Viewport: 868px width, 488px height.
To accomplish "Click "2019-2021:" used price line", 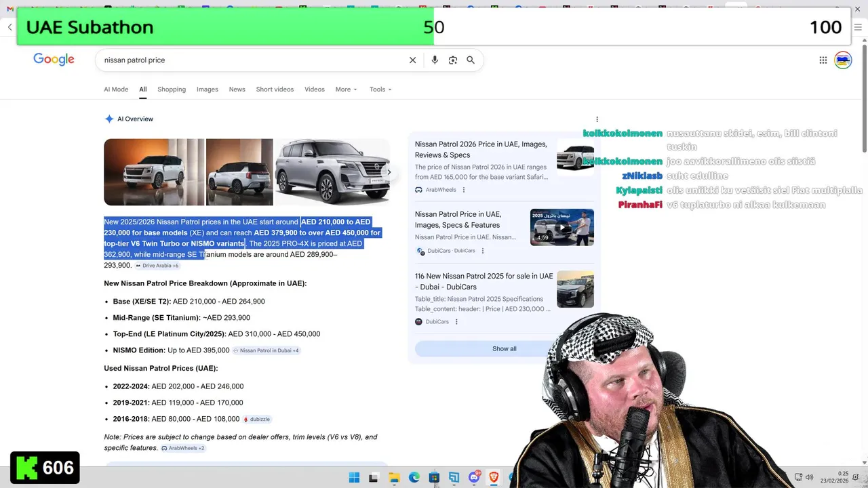I will 178,403.
